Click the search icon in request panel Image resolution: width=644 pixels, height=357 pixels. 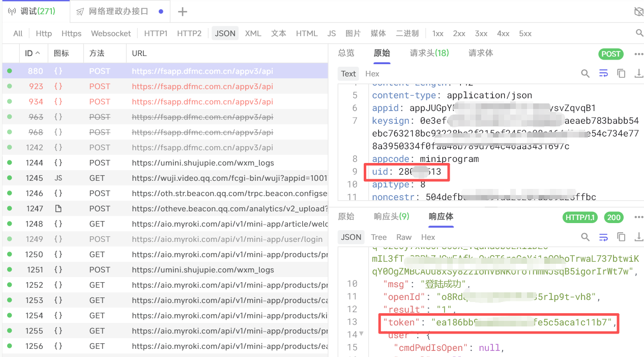click(x=586, y=74)
